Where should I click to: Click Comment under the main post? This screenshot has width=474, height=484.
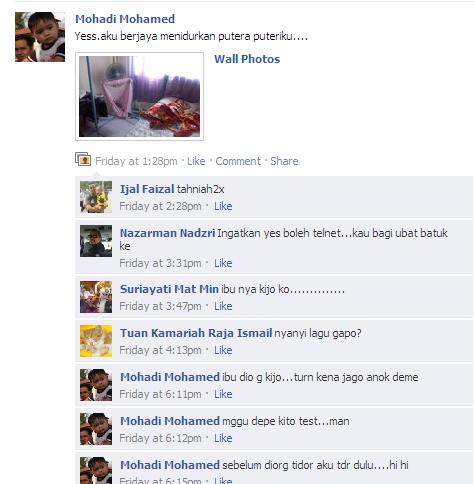pyautogui.click(x=238, y=161)
